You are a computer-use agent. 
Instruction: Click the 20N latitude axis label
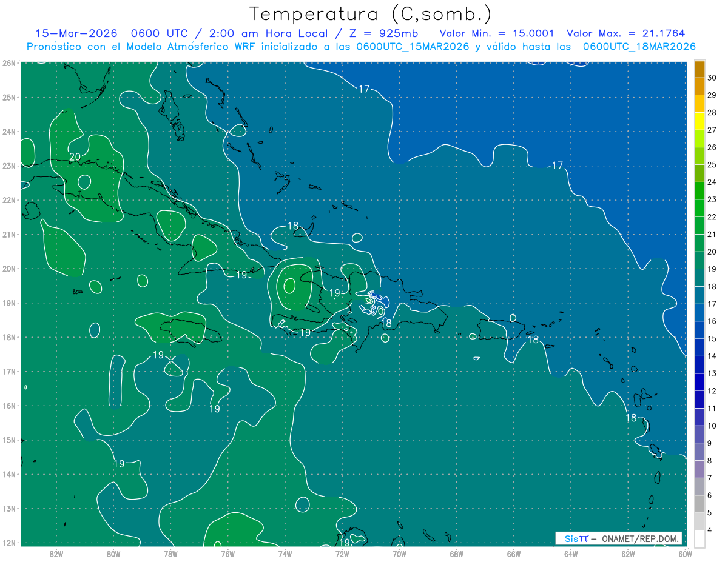tap(8, 269)
